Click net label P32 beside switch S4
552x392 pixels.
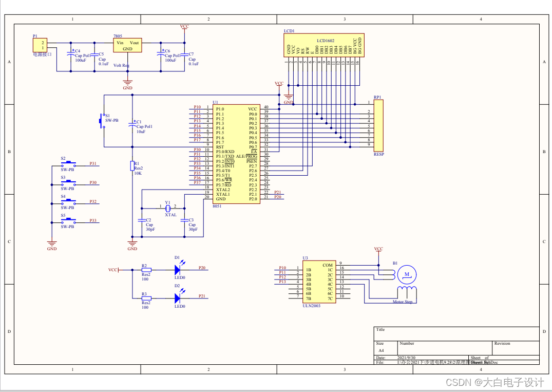(93, 201)
